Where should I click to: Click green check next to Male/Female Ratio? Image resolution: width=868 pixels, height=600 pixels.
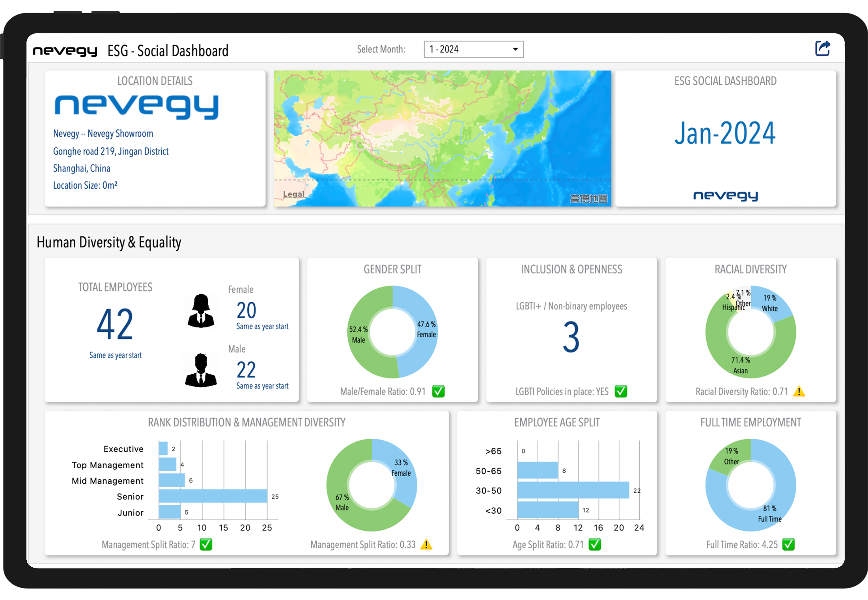[438, 391]
